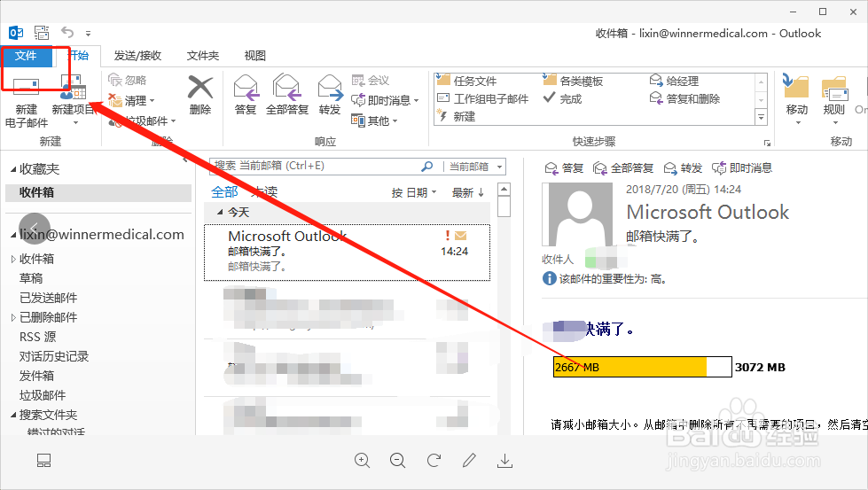This screenshot has width=868, height=490.
Task: Open the 垃圾邮件 folder
Action: pos(42,395)
